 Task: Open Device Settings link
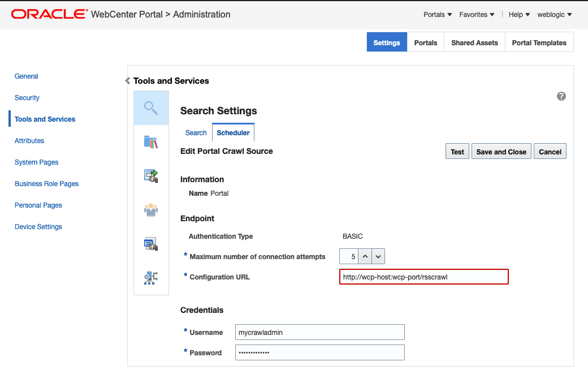38,226
